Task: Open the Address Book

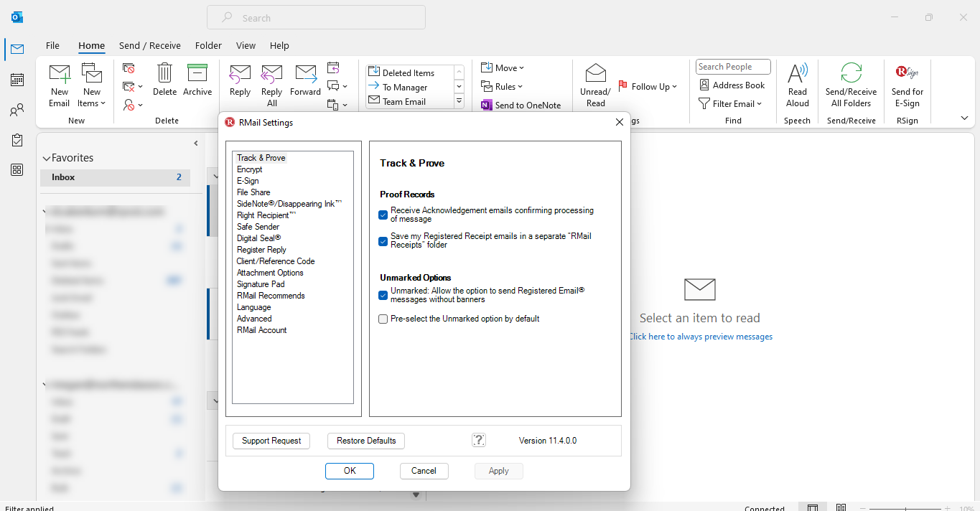Action: tap(732, 85)
